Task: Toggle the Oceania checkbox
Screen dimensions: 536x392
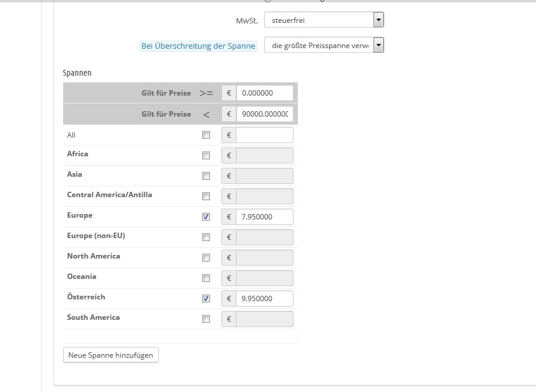Action: tap(206, 278)
